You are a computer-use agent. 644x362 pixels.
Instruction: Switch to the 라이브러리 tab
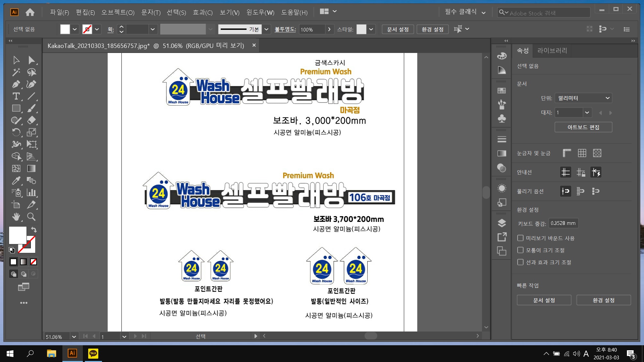(x=552, y=51)
